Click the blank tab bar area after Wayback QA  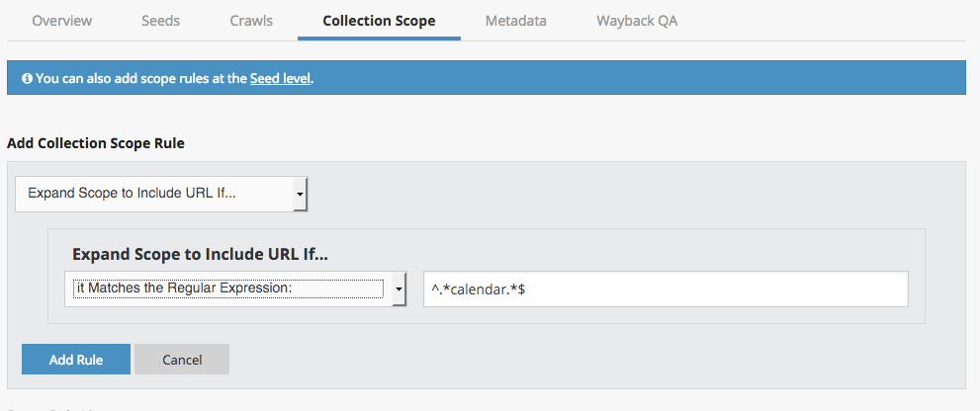coord(831,20)
